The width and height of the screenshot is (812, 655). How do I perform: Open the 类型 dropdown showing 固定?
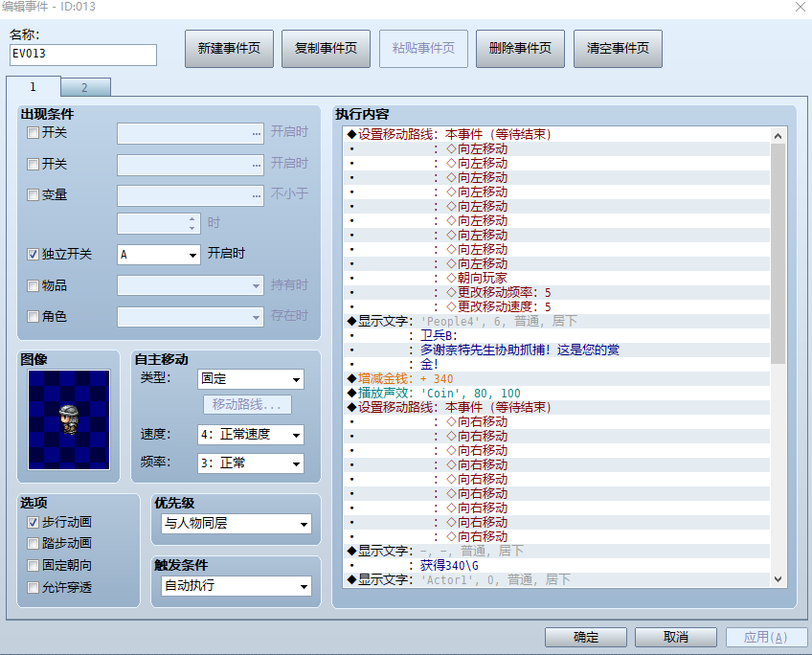[251, 379]
